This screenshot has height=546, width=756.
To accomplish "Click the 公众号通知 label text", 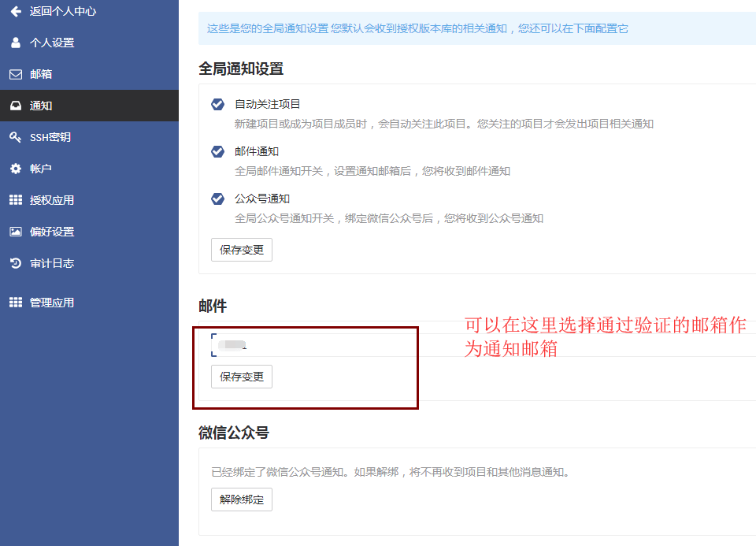I will coord(262,199).
